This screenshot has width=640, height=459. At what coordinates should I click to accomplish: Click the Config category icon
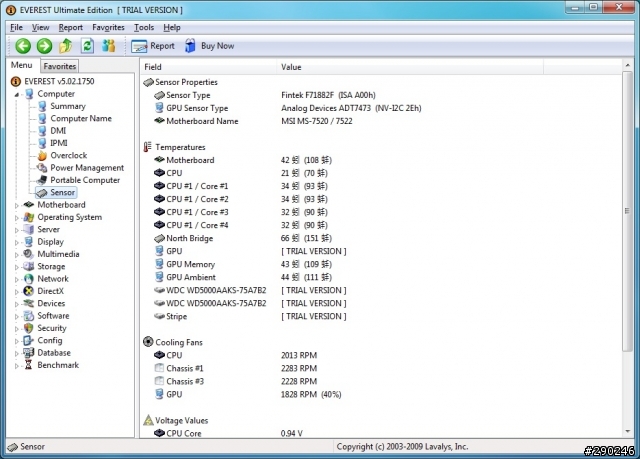pos(28,340)
